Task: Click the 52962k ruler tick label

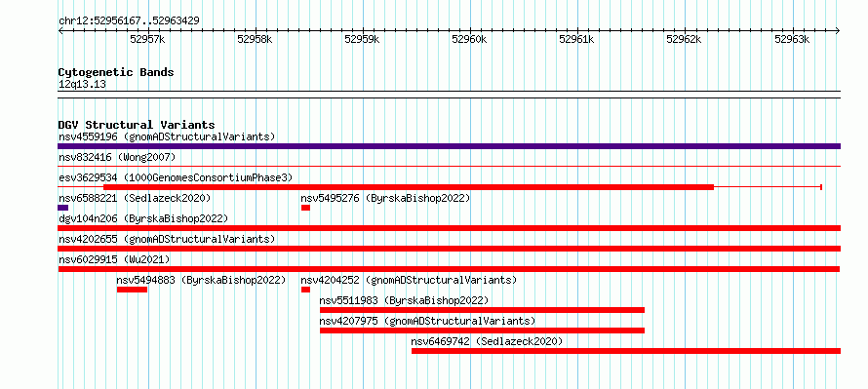Action: (x=685, y=39)
